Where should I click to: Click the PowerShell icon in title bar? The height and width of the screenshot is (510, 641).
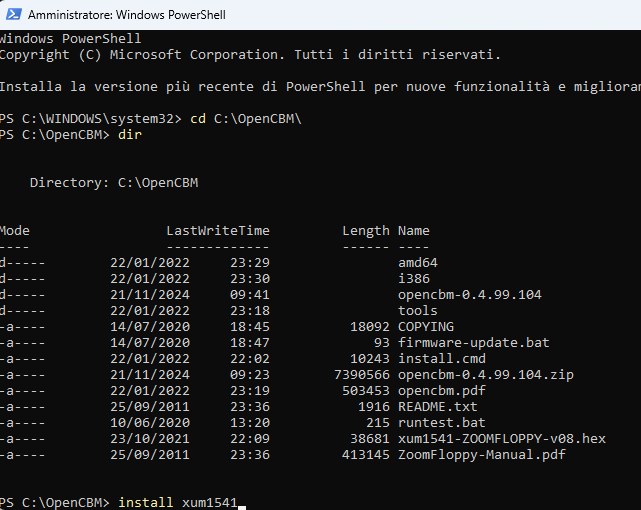(x=13, y=15)
